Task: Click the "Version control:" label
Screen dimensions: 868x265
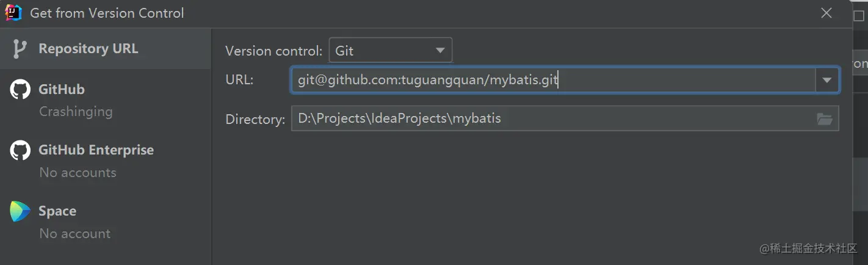Action: pos(273,51)
